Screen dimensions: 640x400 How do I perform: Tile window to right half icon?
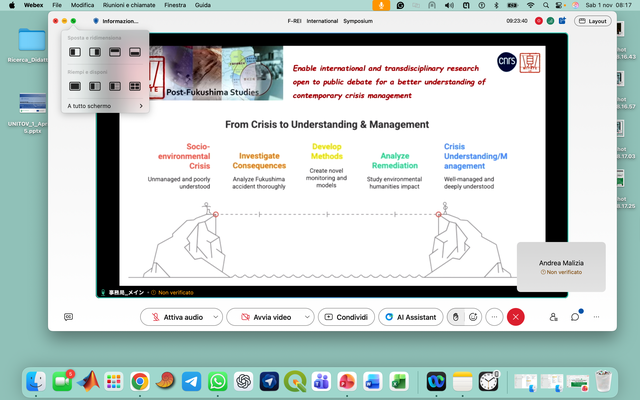coord(95,52)
